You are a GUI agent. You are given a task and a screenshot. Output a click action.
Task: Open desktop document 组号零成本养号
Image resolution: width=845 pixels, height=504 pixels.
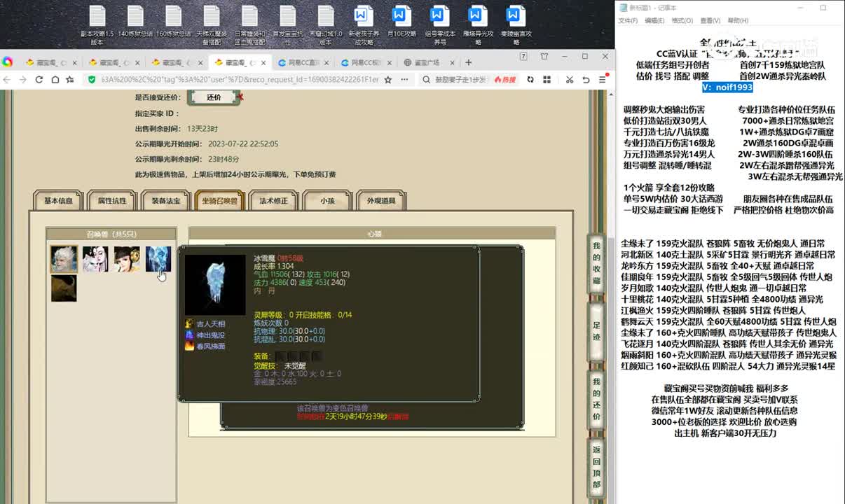click(439, 25)
